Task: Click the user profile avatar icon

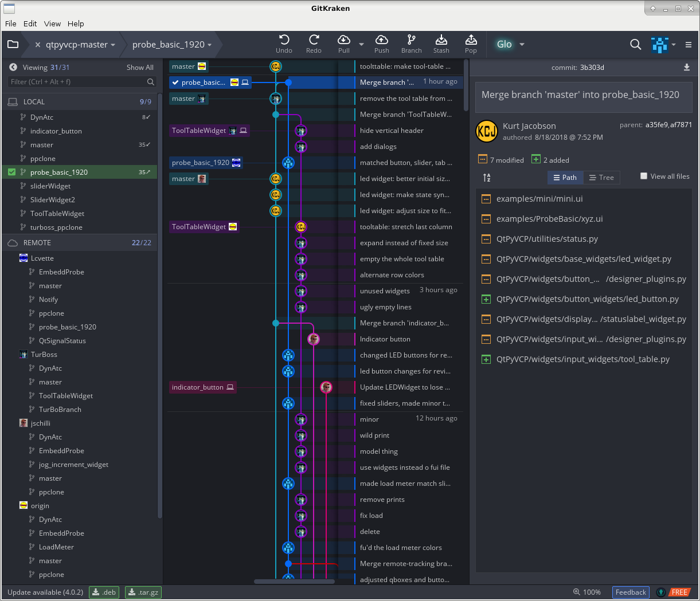Action: tap(660, 44)
